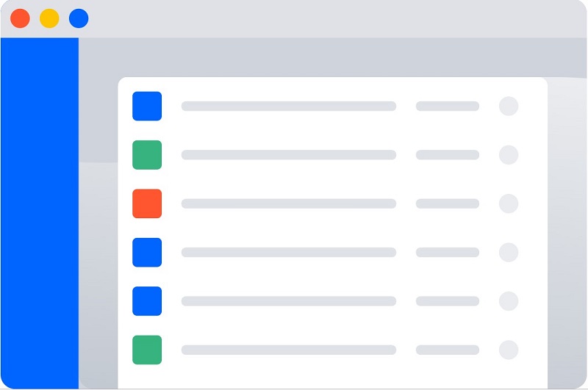Open the long title bar in the first row

coord(288,106)
